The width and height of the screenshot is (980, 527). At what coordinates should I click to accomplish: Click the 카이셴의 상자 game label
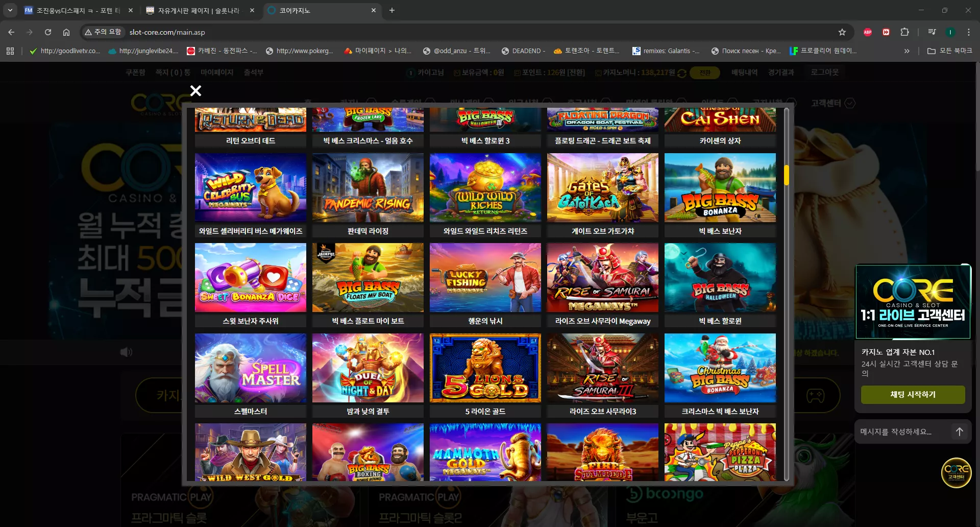[720, 140]
